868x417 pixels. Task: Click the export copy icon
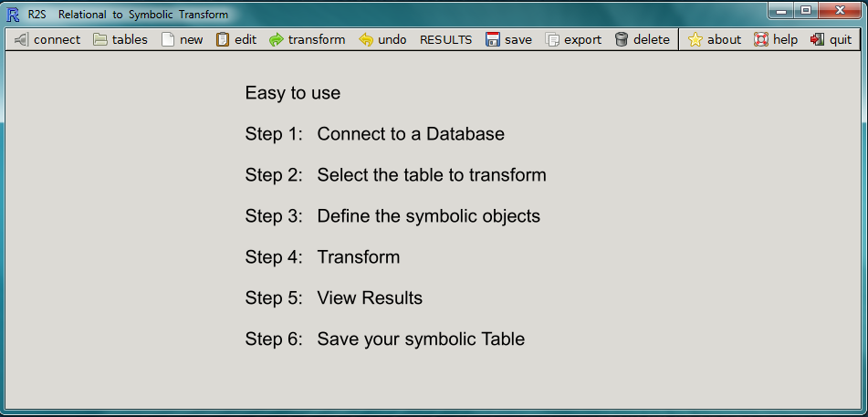(x=553, y=39)
